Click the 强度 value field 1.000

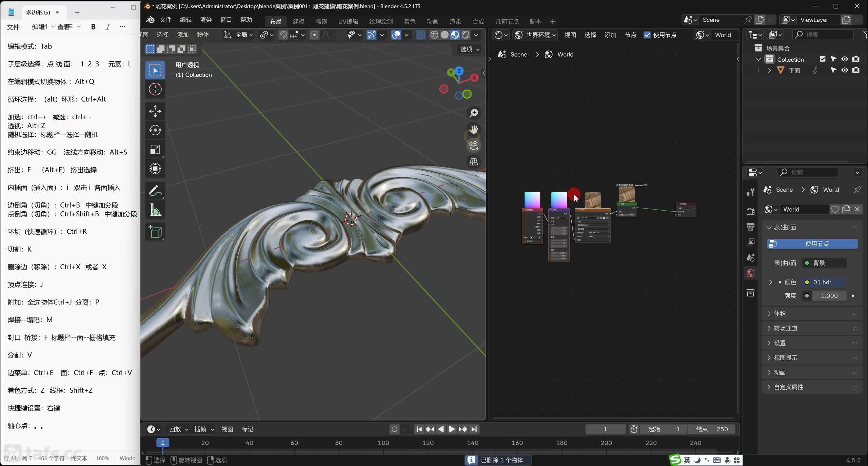pyautogui.click(x=829, y=296)
